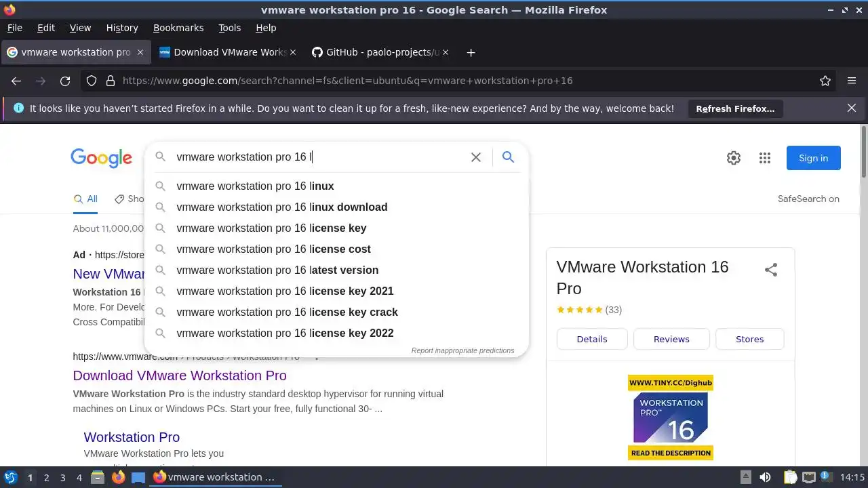Click the update notifier tray icon

pos(827,477)
